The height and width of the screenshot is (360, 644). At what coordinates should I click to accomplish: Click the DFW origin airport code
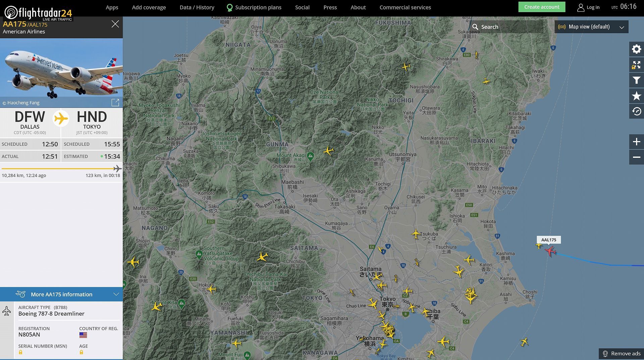click(x=30, y=117)
